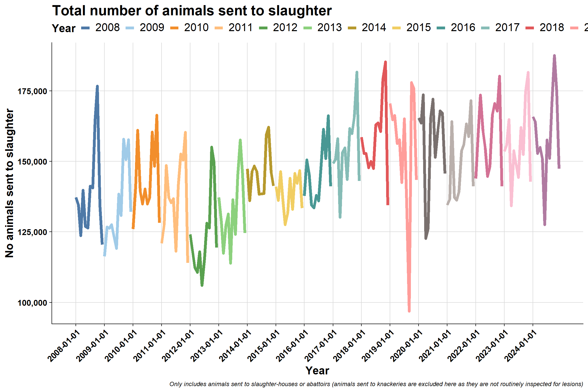588x392 pixels.
Task: Click the 2008 peak of the blue line
Action: coord(97,86)
